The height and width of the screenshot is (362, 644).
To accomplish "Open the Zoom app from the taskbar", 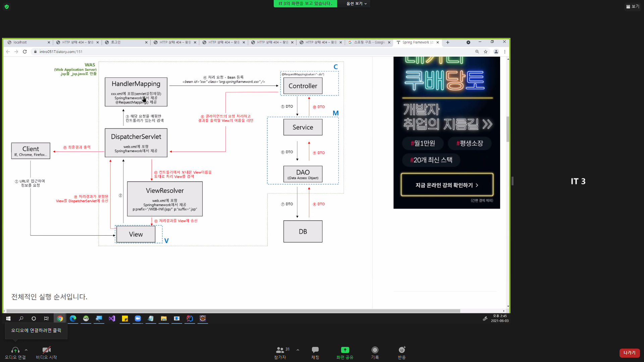I will (x=138, y=319).
